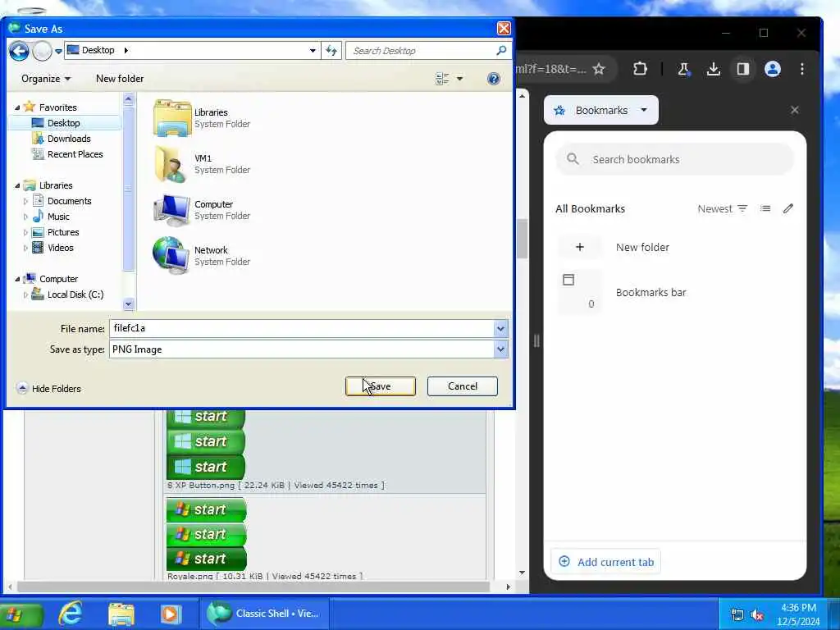Open the Organize menu
The width and height of the screenshot is (840, 630).
tap(46, 79)
